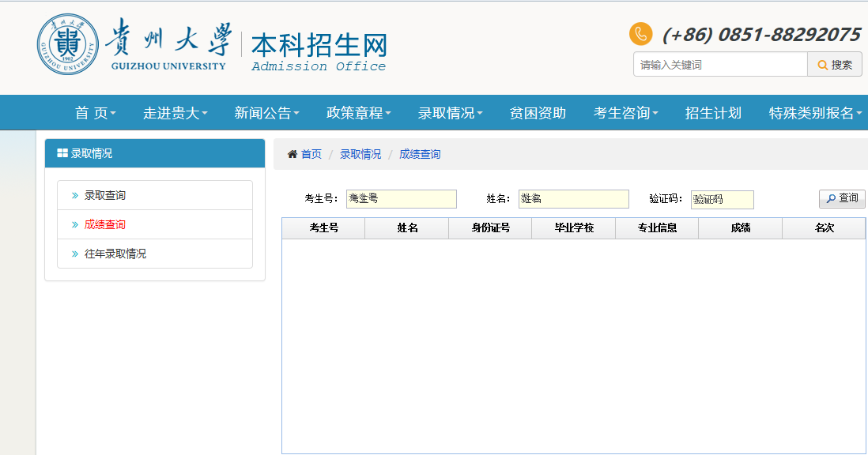Click into the 验证码 captcha field
Image resolution: width=868 pixels, height=455 pixels.
tap(722, 199)
